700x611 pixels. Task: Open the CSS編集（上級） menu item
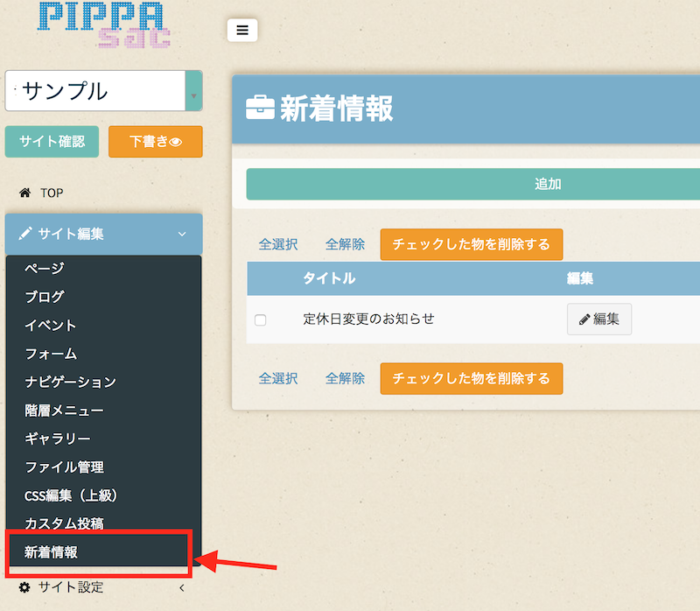click(x=71, y=495)
